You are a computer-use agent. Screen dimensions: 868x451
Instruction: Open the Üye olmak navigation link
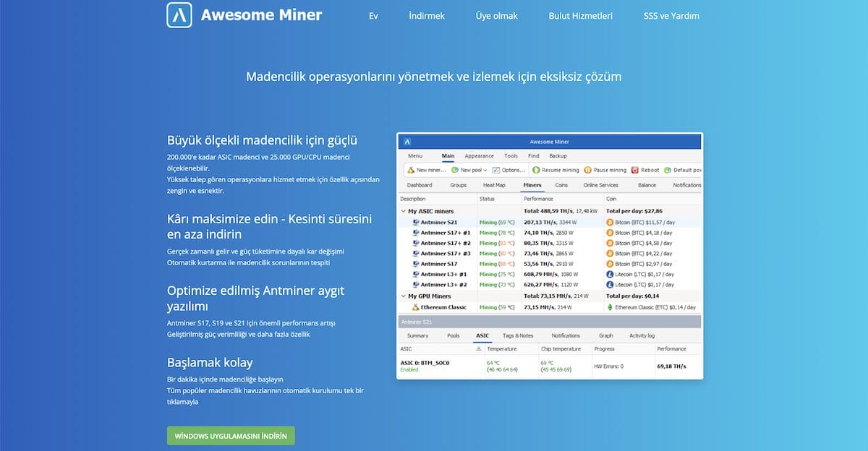[x=497, y=16]
